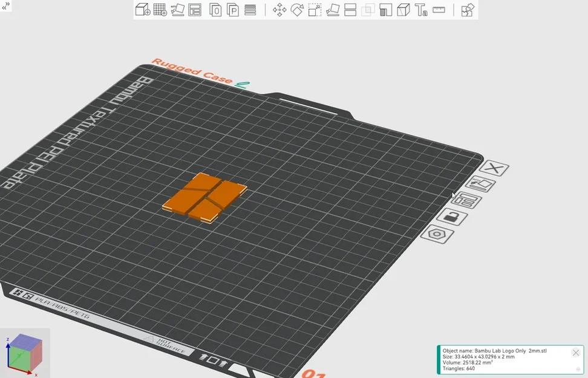Switch to Assembly view puzzle icon

(468, 10)
